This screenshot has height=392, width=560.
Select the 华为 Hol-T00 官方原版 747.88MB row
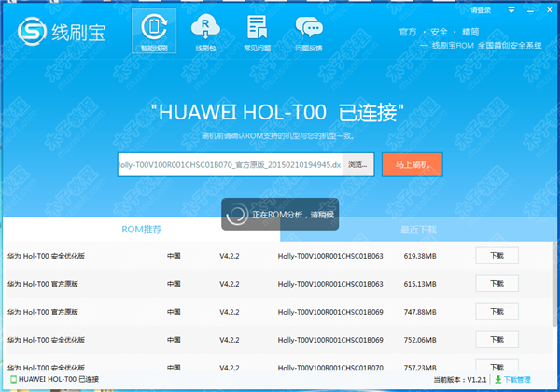278,312
